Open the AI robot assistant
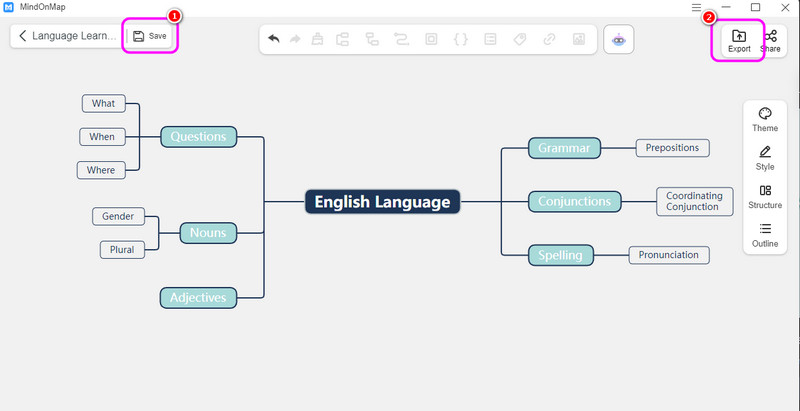800x411 pixels. tap(618, 39)
